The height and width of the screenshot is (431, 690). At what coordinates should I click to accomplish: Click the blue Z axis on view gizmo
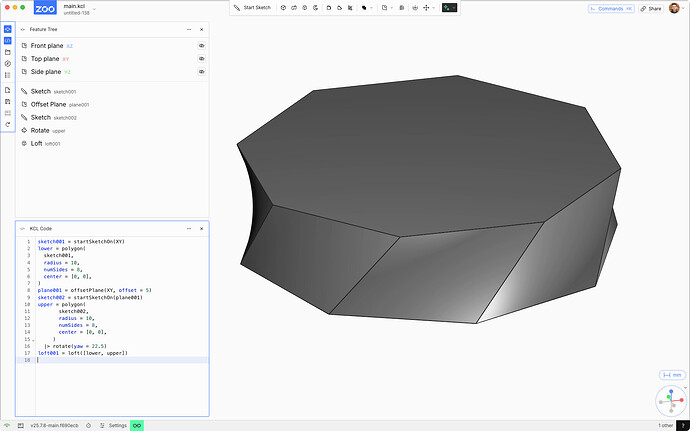coord(671,391)
